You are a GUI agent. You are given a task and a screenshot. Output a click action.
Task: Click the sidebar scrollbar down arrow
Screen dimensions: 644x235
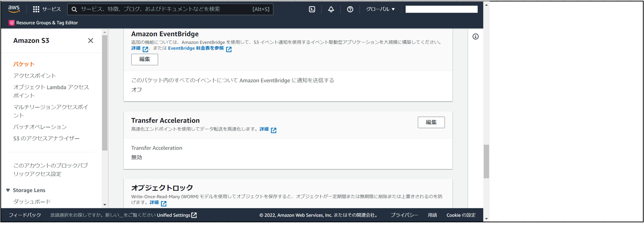(x=105, y=205)
